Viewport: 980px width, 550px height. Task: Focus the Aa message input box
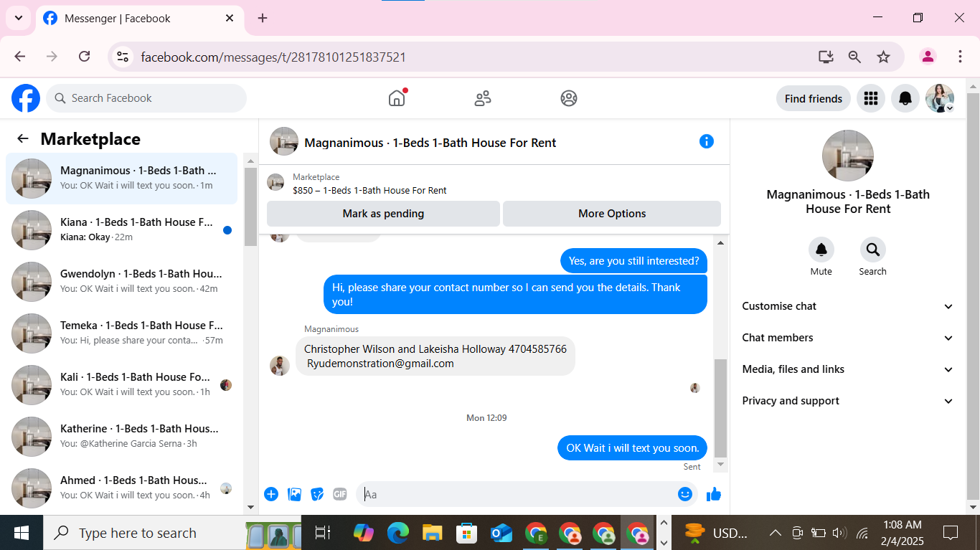pyautogui.click(x=517, y=494)
